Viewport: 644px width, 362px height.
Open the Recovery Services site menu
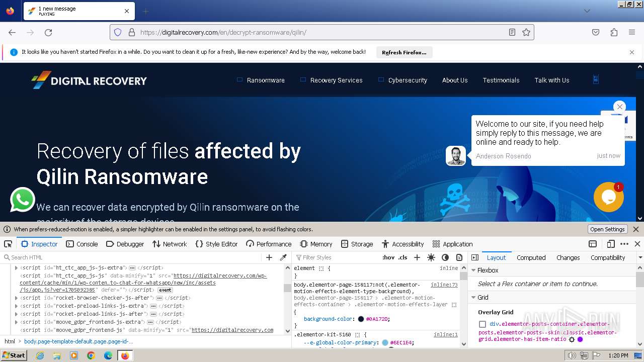click(336, 80)
